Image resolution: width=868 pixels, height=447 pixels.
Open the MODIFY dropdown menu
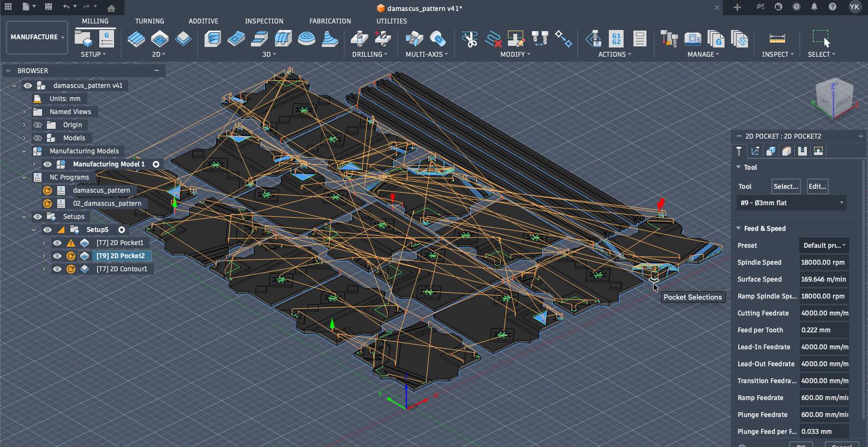point(516,55)
